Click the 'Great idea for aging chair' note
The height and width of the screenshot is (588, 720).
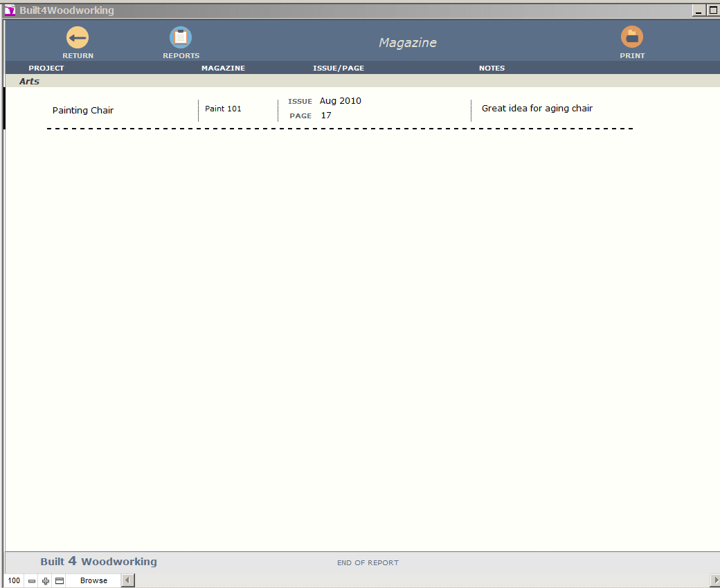click(x=537, y=109)
